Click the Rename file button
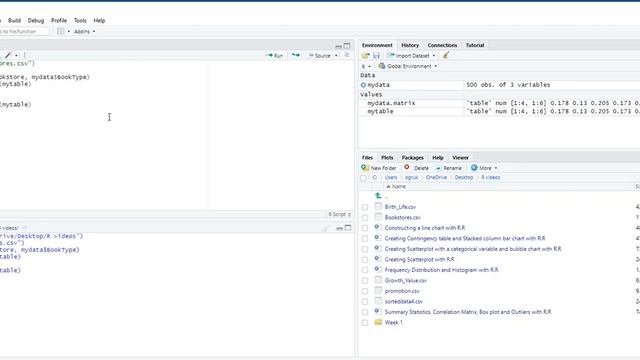Image resolution: width=640 pixels, height=360 pixels. (449, 168)
